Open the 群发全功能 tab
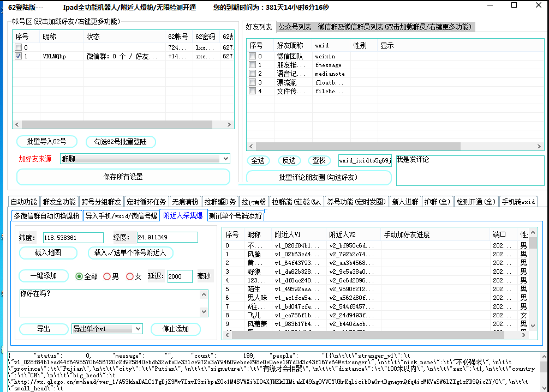 coord(59,202)
